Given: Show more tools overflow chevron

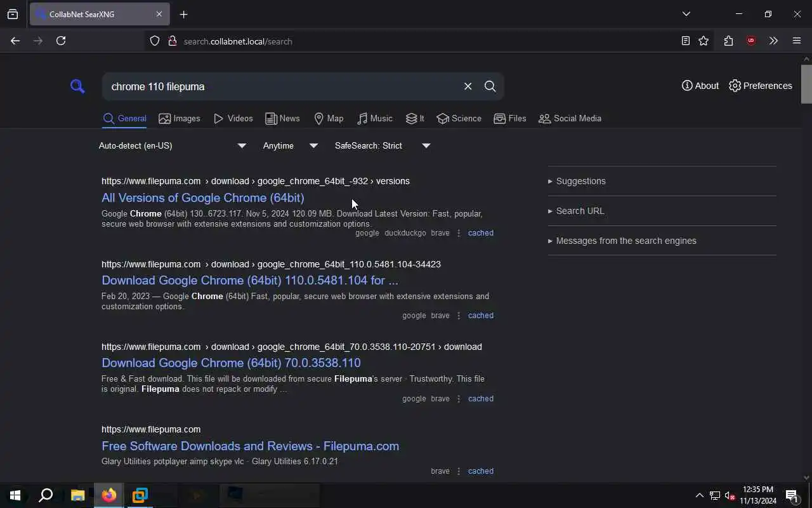Looking at the screenshot, I should [x=773, y=41].
